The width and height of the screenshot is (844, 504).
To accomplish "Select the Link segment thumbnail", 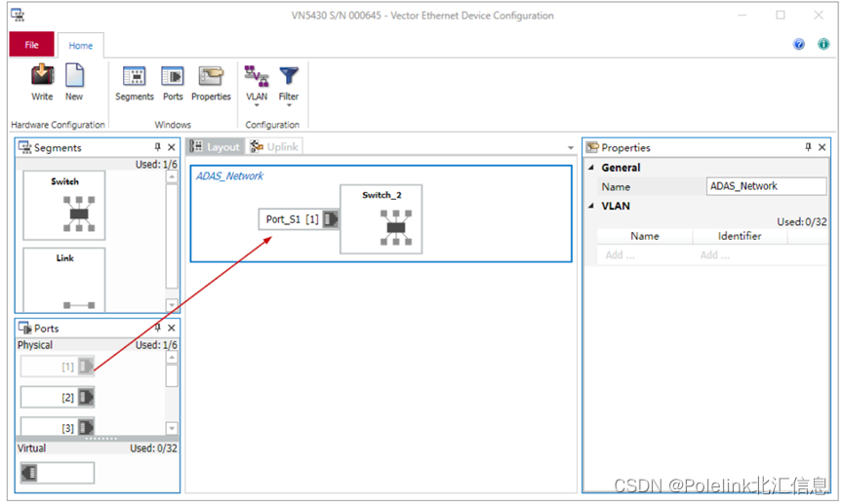I will click(x=64, y=280).
